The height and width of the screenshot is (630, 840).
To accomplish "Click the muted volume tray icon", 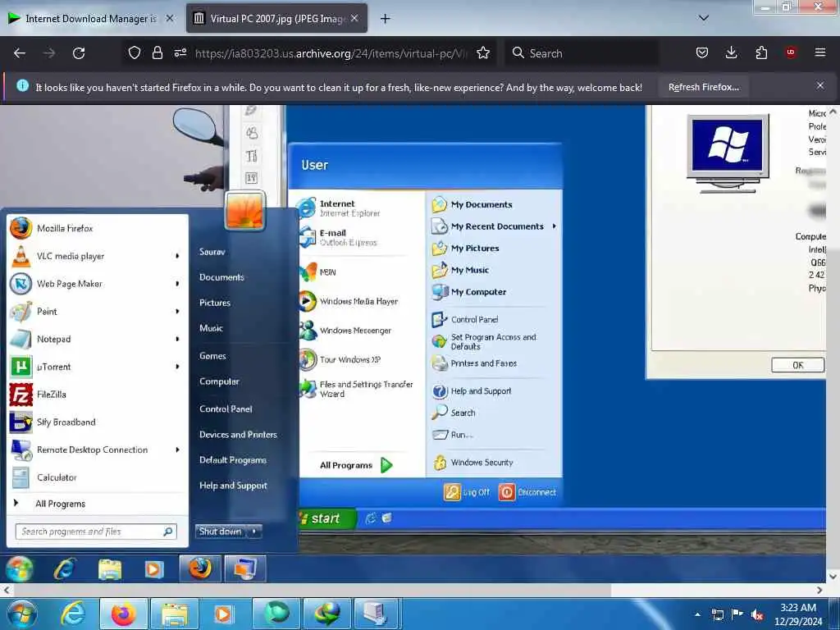I will click(757, 614).
